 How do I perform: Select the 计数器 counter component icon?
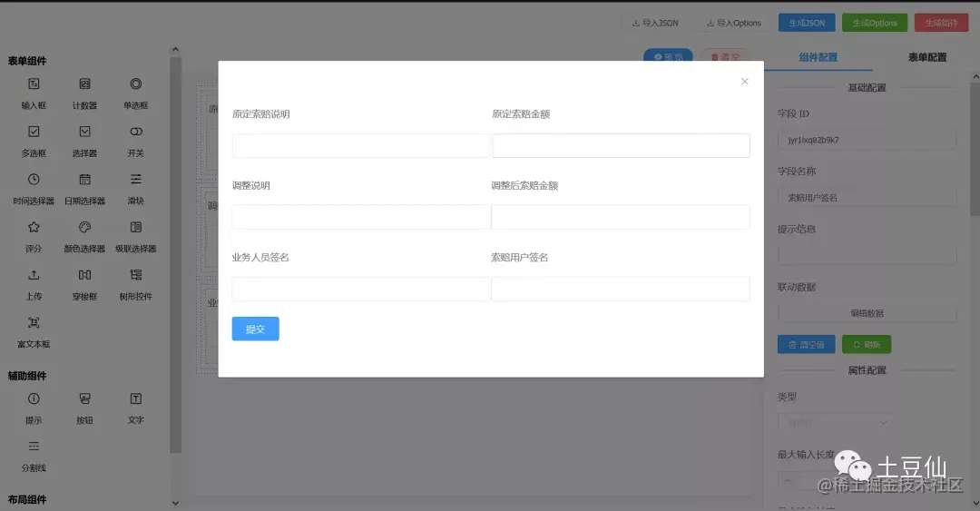coord(84,84)
